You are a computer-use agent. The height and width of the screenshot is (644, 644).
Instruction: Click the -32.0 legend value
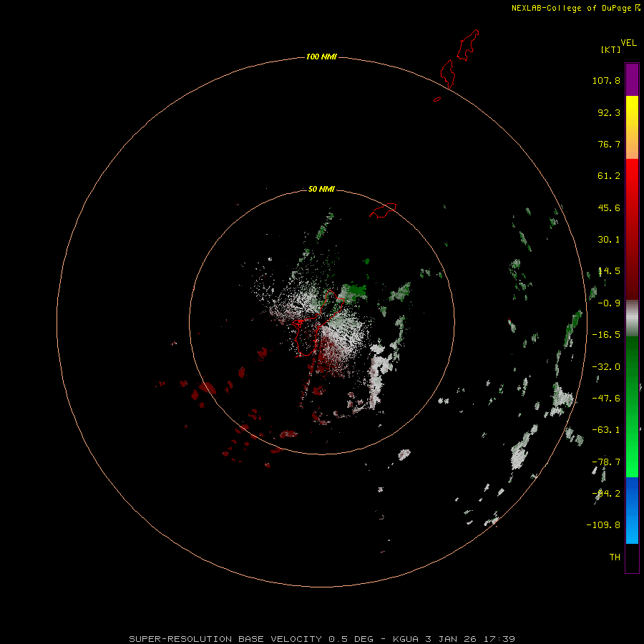click(606, 367)
